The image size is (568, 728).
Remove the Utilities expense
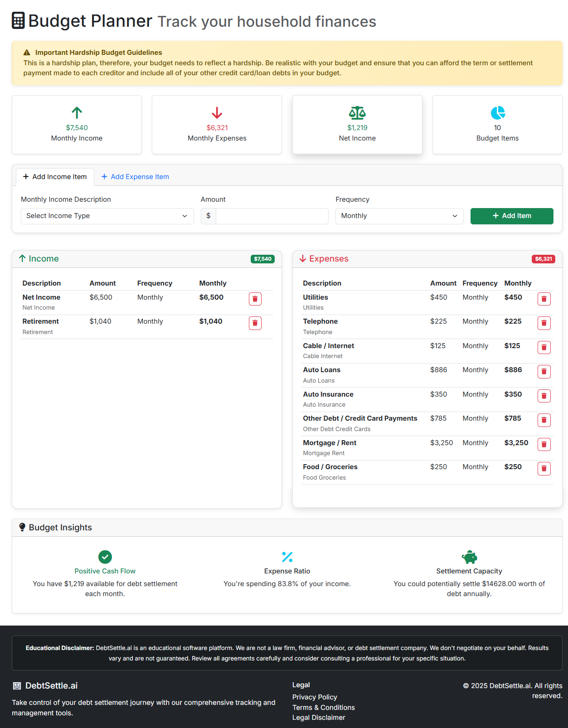pos(544,299)
